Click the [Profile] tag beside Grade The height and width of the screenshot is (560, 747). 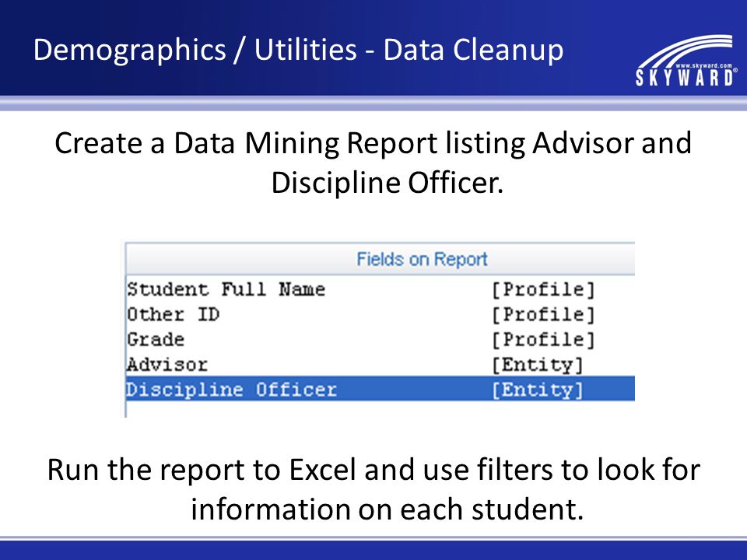(x=544, y=340)
